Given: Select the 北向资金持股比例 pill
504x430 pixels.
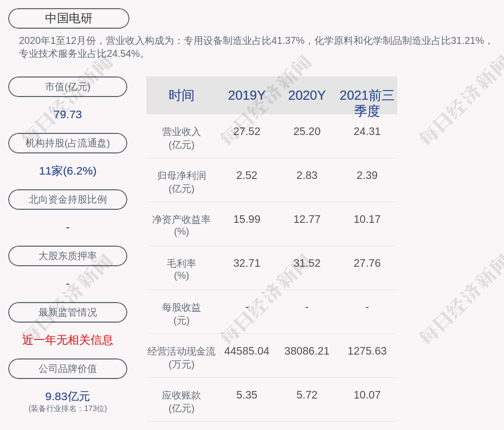Looking at the screenshot, I should click(x=68, y=200).
